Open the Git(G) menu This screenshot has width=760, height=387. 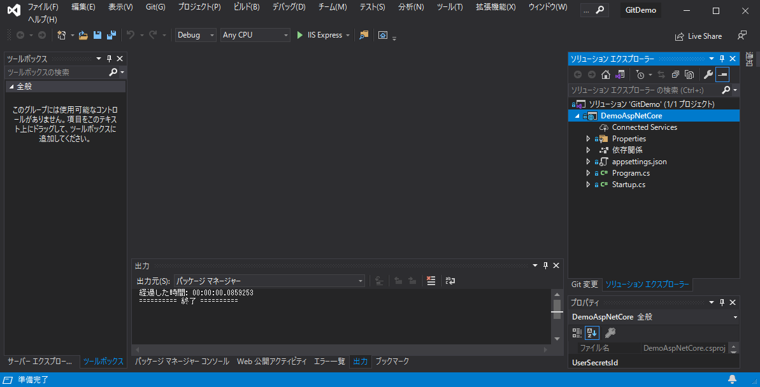(155, 7)
